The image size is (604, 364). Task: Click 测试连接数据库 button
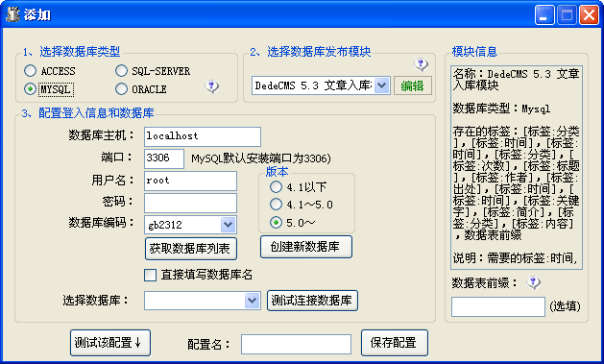pyautogui.click(x=312, y=301)
